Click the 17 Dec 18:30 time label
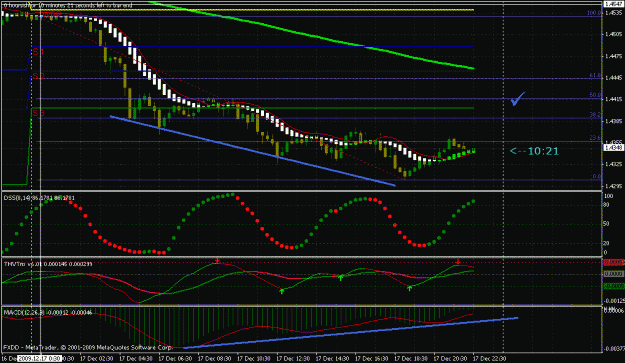Viewport: 625px width, 363px height. point(411,358)
